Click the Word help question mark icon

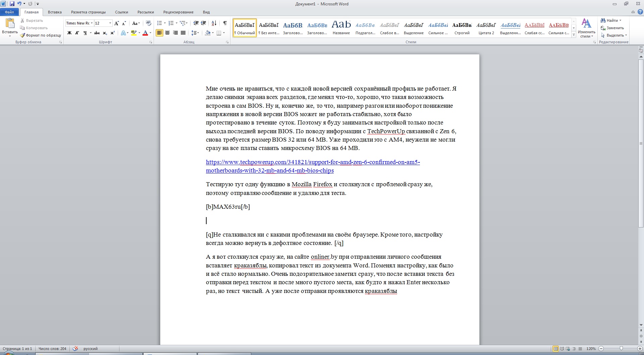pyautogui.click(x=640, y=12)
